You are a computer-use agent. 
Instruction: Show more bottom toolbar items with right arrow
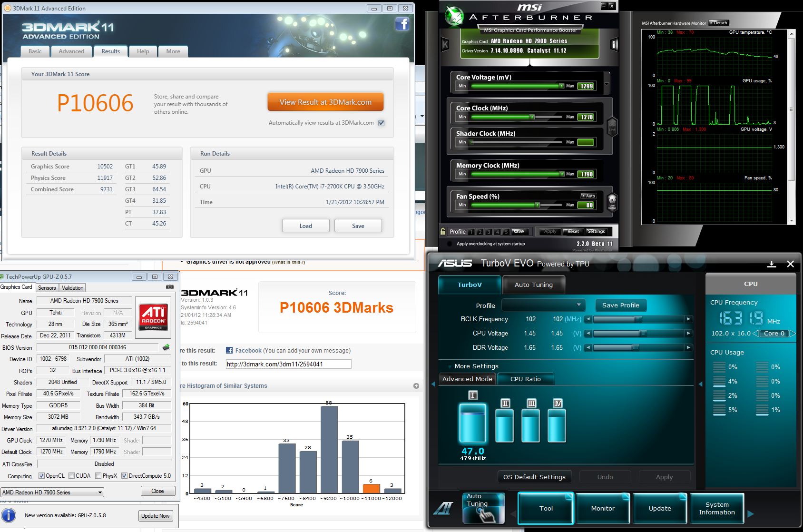coord(751,514)
